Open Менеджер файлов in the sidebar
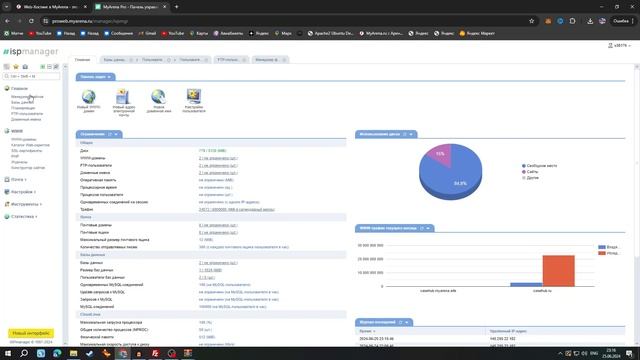Viewport: 640px width, 360px height. (x=27, y=97)
